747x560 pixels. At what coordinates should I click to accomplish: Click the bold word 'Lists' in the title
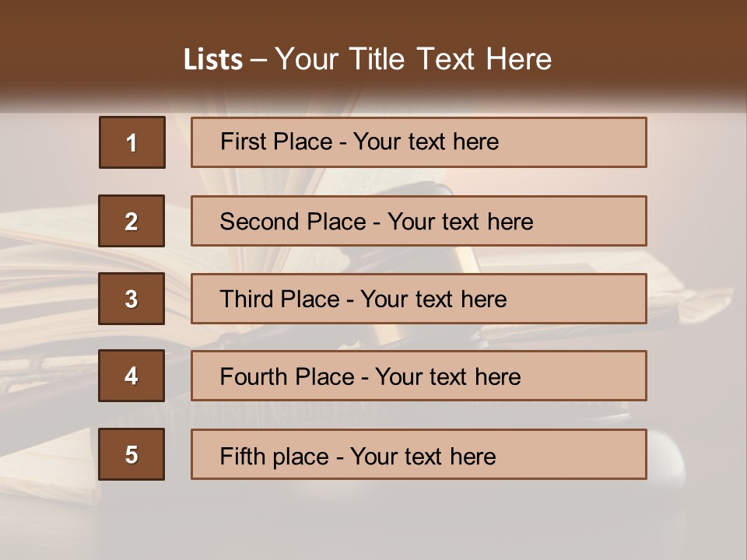(x=213, y=60)
